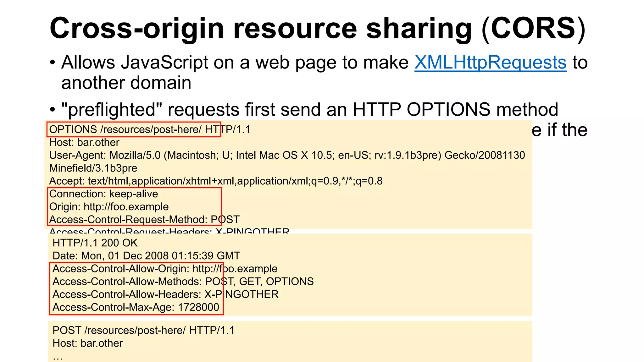
Task: Click 'OPTIONS /resources/post-here/ HTTP/1.1' line
Action: click(150, 129)
